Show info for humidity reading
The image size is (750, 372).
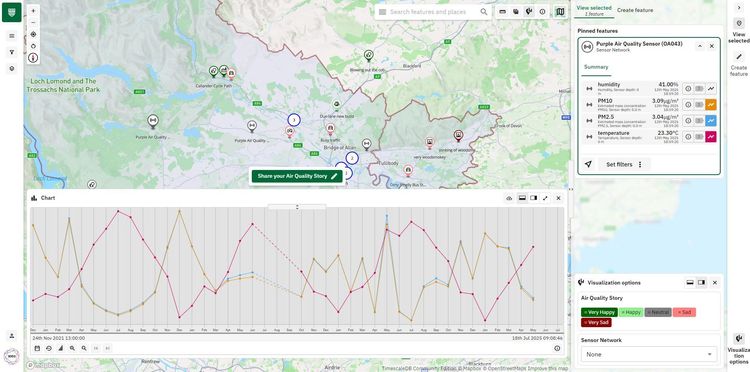click(688, 88)
